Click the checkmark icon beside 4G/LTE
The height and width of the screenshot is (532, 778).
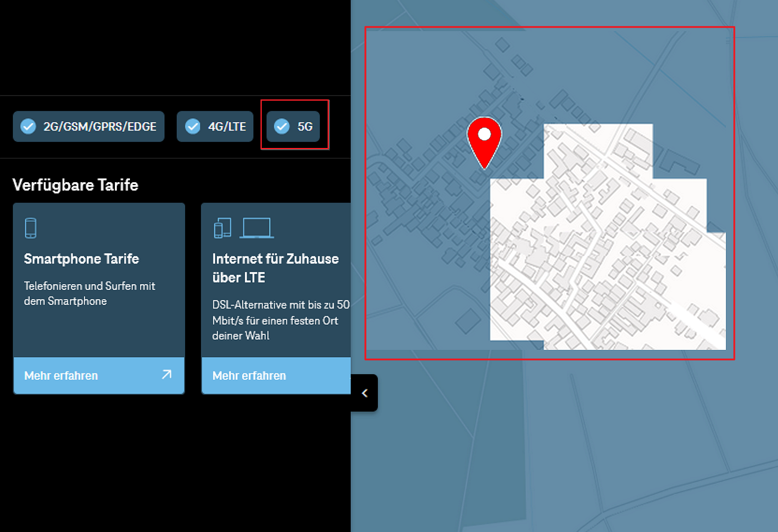(192, 126)
